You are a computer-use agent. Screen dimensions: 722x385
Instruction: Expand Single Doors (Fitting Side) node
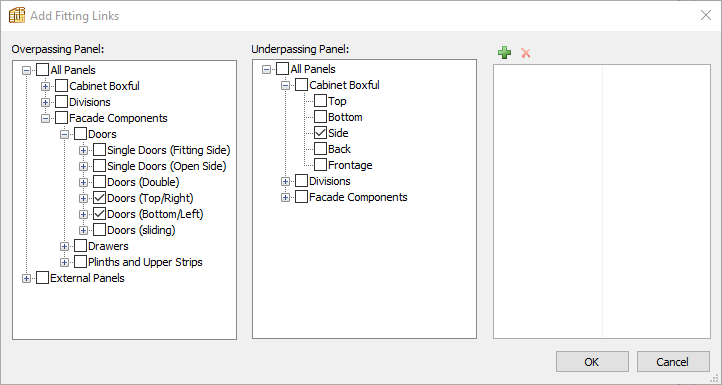click(x=83, y=150)
